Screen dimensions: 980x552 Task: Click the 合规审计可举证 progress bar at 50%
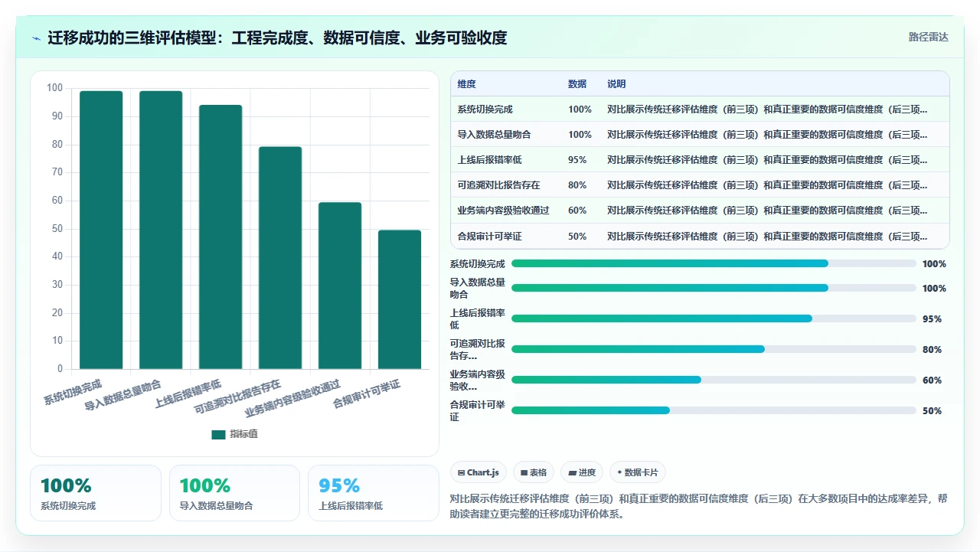pyautogui.click(x=714, y=410)
